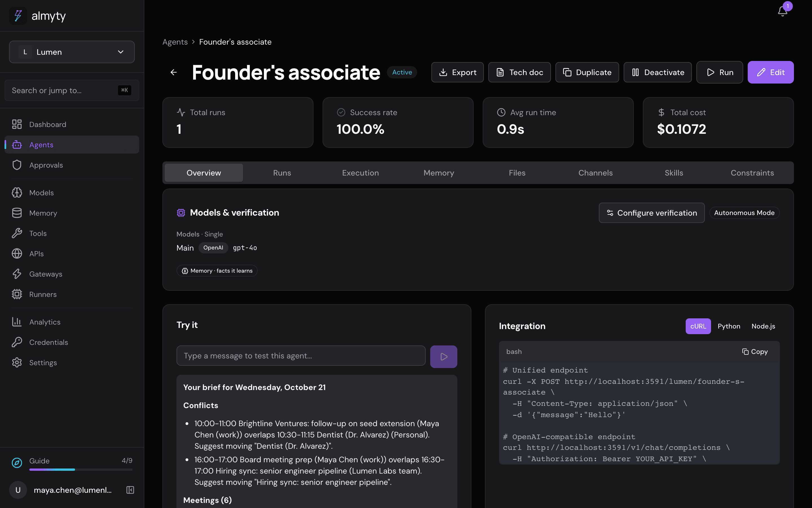This screenshot has width=812, height=508.
Task: Open Gateways in the sidebar
Action: (x=72, y=274)
